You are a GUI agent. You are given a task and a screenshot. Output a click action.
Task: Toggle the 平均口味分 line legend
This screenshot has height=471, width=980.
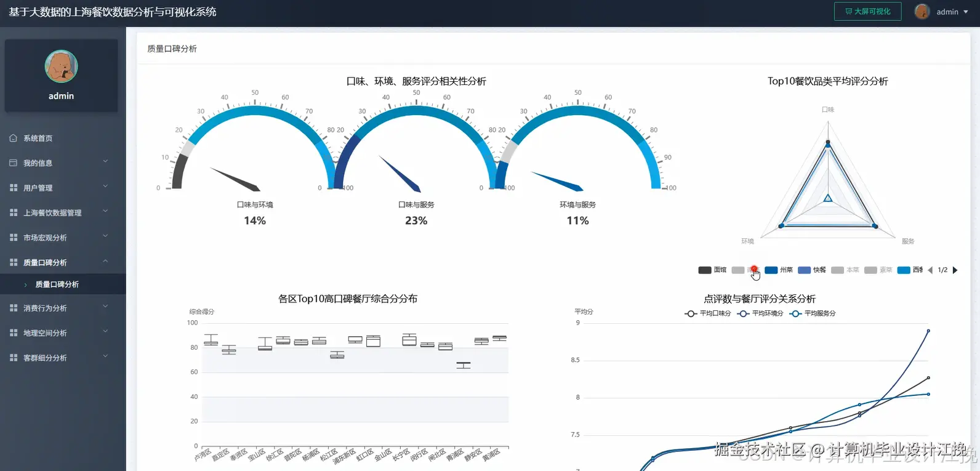[708, 313]
